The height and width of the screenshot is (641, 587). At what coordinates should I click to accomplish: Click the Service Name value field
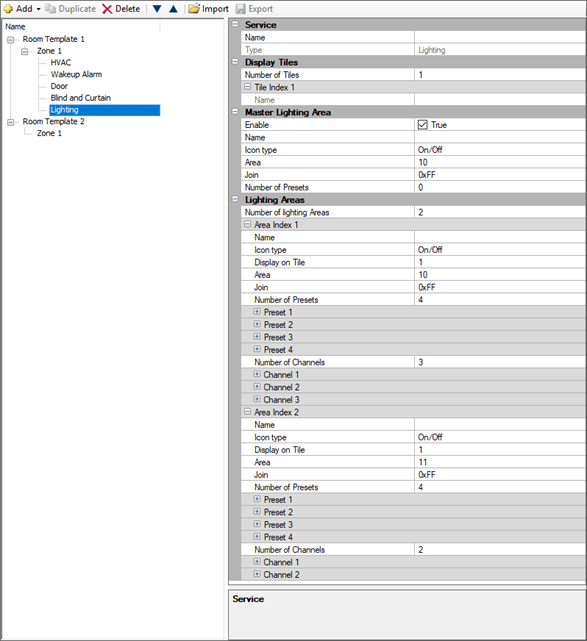coord(500,37)
